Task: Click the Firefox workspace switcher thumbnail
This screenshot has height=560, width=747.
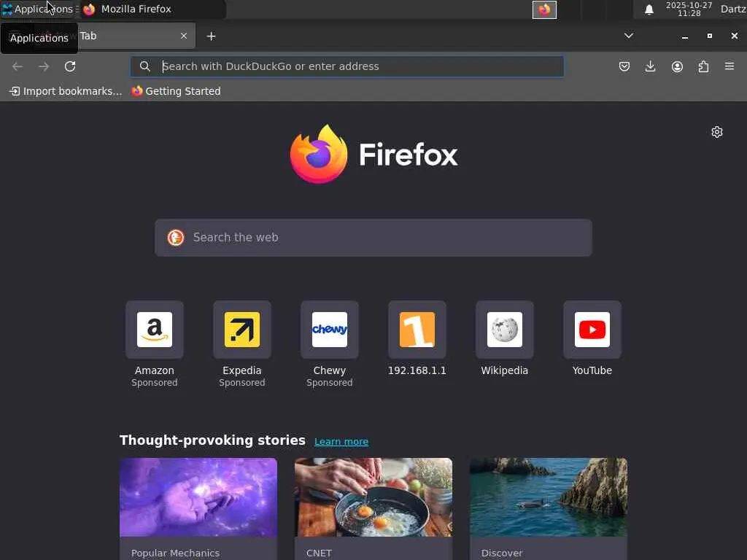Action: tap(544, 9)
